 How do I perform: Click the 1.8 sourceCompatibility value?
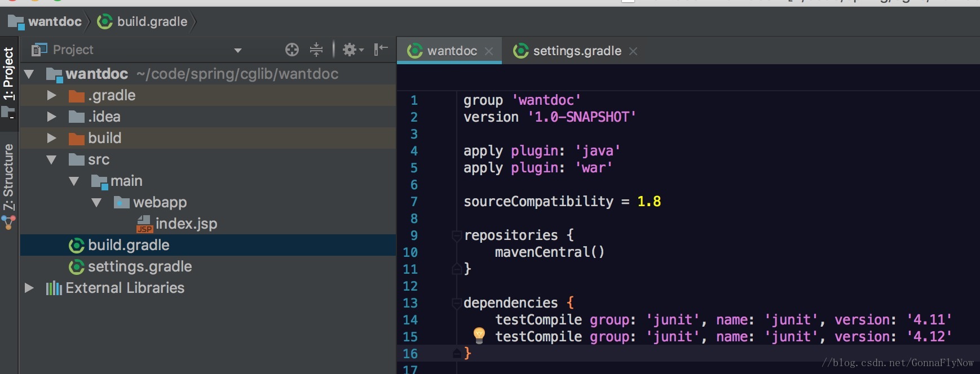(x=649, y=202)
